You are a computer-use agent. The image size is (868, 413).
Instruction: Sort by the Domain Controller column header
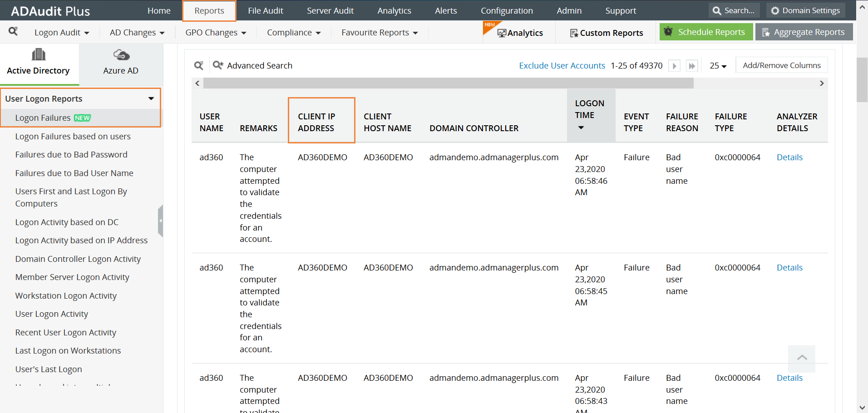click(x=474, y=128)
